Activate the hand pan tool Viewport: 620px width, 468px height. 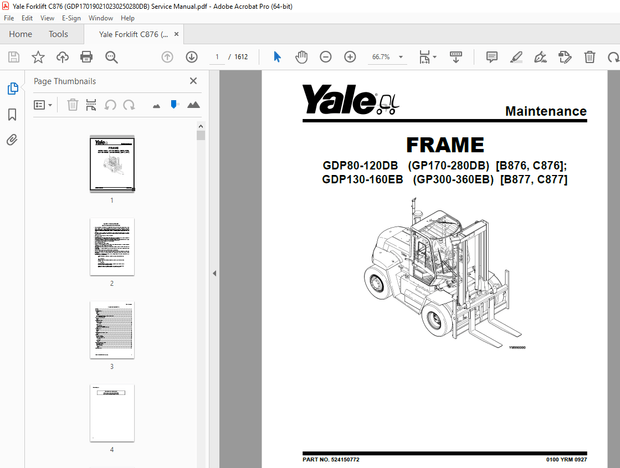coord(301,57)
